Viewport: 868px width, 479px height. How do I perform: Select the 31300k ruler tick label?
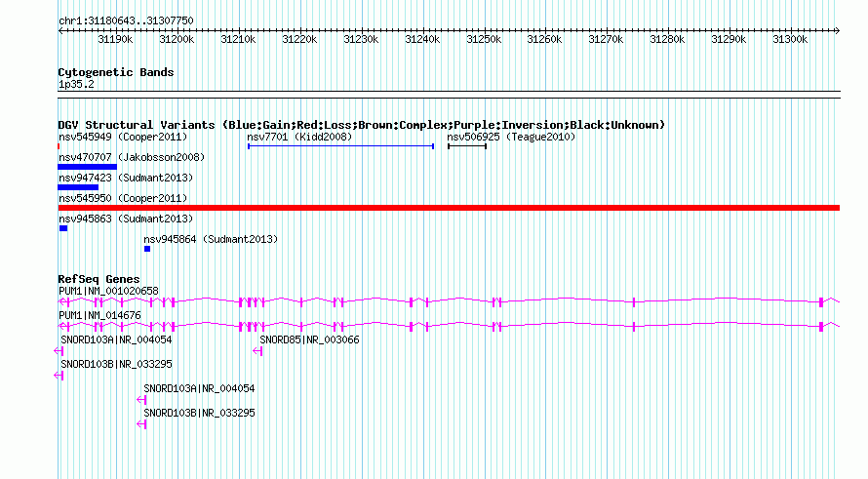[x=790, y=39]
